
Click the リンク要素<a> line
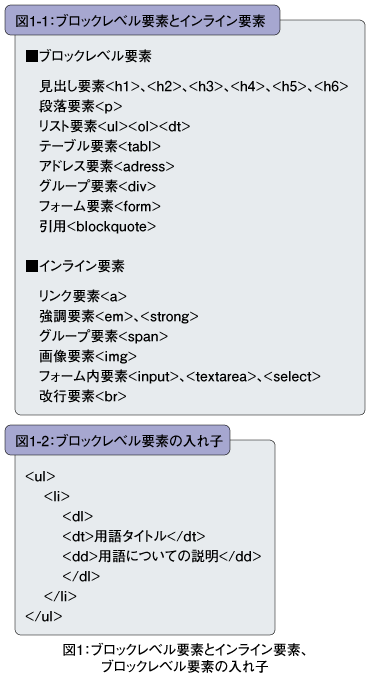coord(83,296)
